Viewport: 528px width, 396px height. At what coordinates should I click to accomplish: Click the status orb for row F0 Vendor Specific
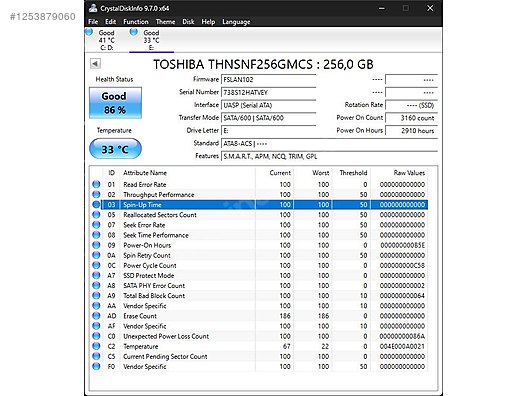[96, 366]
